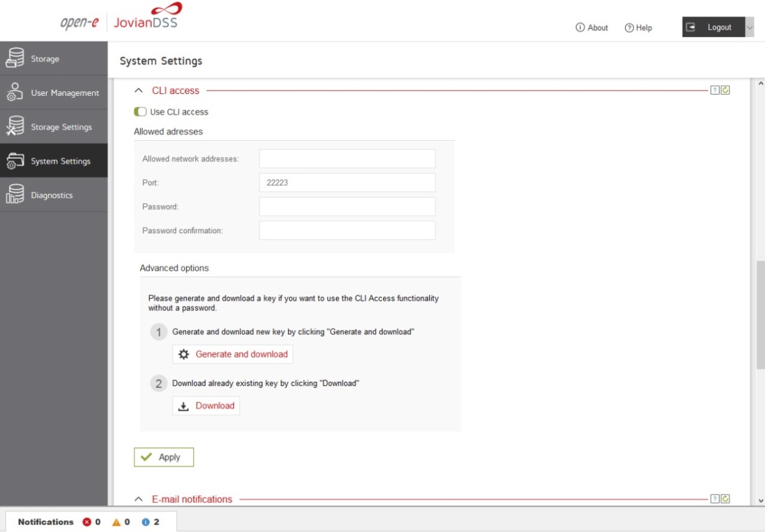Click the System Settings gear-folder icon
Viewport: 765px width, 532px height.
(x=15, y=161)
